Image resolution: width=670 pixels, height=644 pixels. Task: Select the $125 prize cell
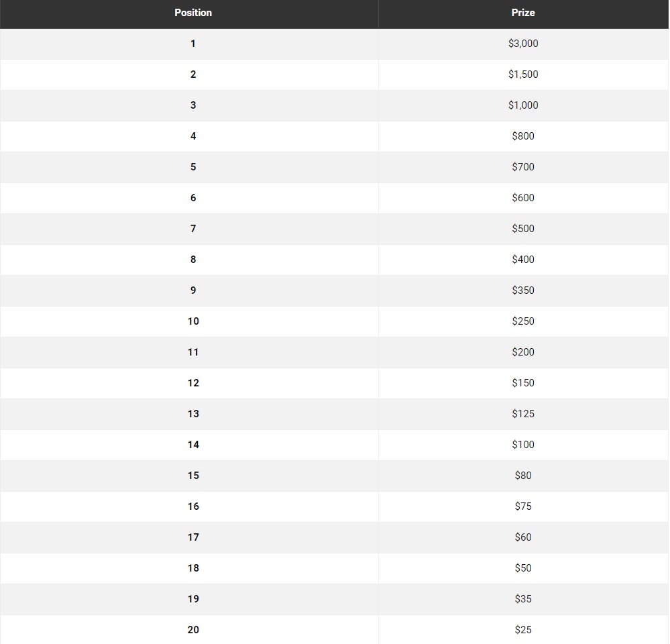pyautogui.click(x=523, y=414)
